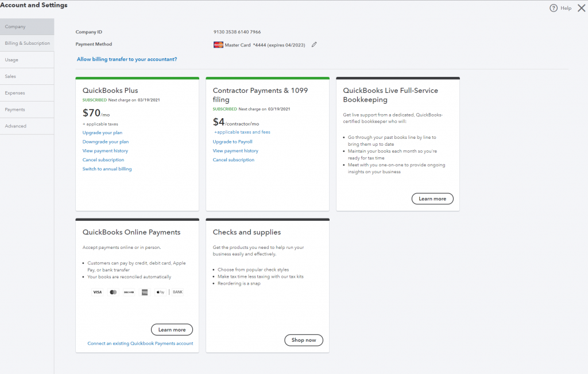Click the Company ID number 9130 3538 6140 7966
Image resolution: width=588 pixels, height=374 pixels.
(237, 32)
